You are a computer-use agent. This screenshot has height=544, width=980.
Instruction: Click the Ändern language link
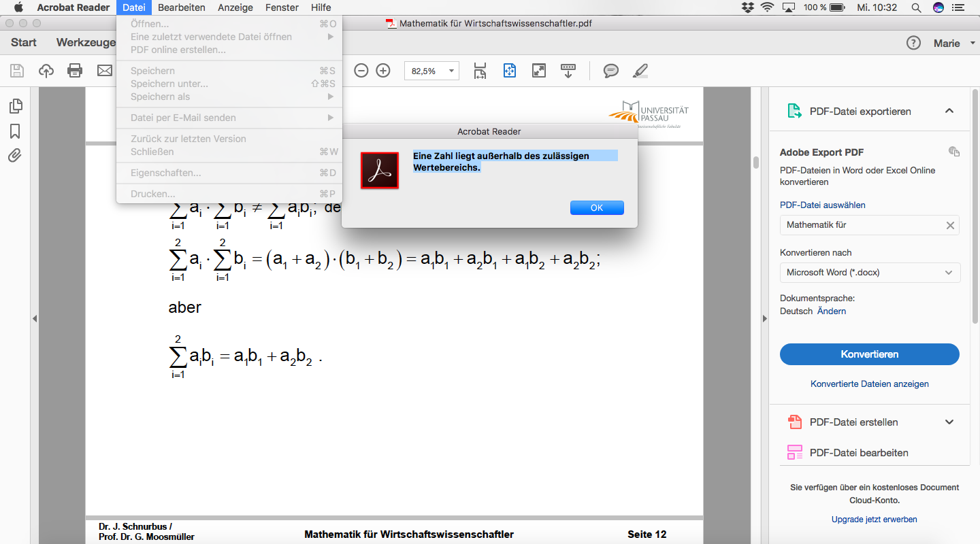pyautogui.click(x=832, y=311)
